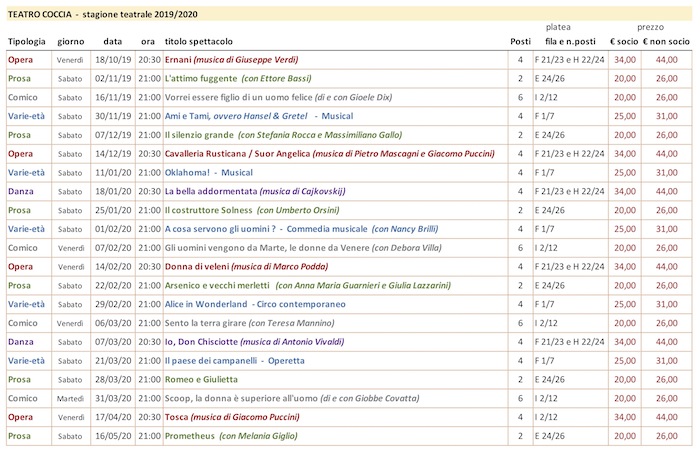Select the date cell '18/01/20'

pos(113,191)
